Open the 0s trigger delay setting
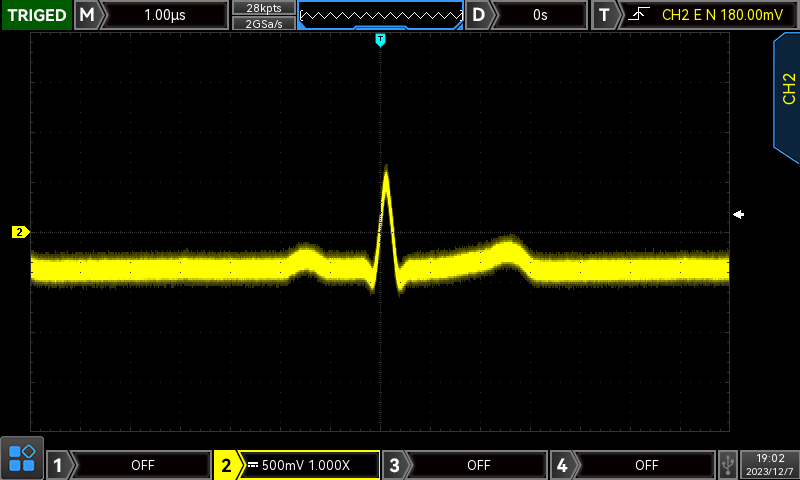 pyautogui.click(x=540, y=15)
